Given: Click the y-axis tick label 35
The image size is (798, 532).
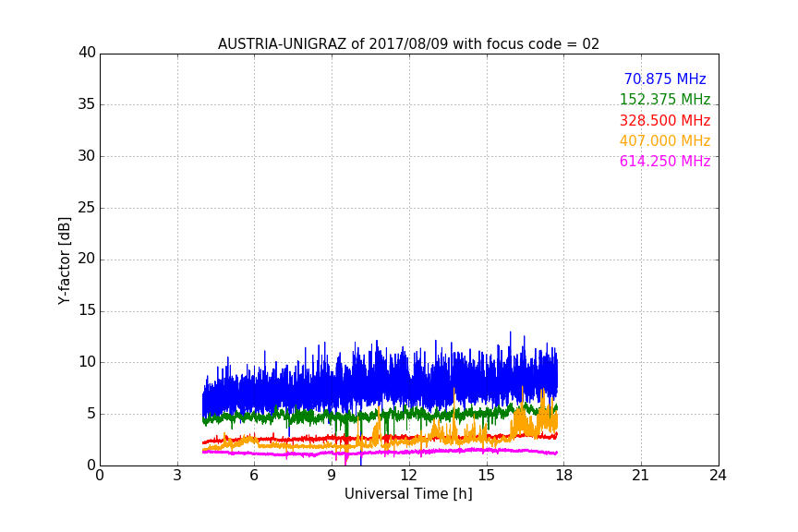Looking at the screenshot, I should point(87,104).
